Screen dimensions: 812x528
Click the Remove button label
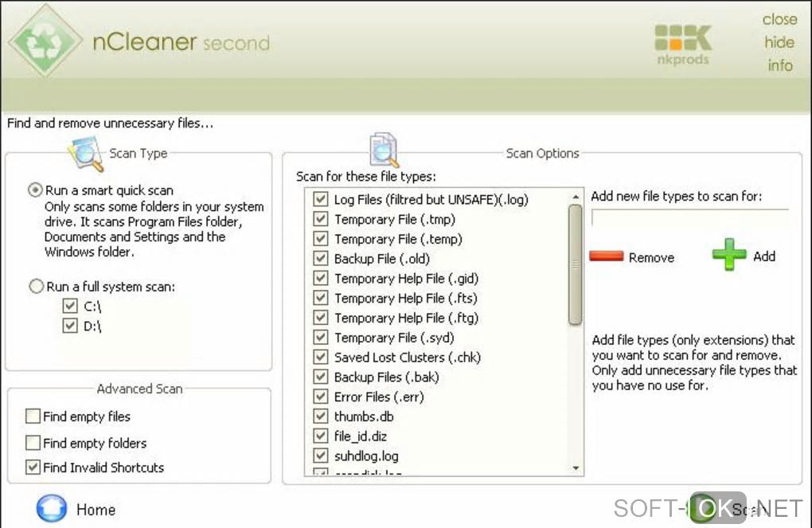651,257
